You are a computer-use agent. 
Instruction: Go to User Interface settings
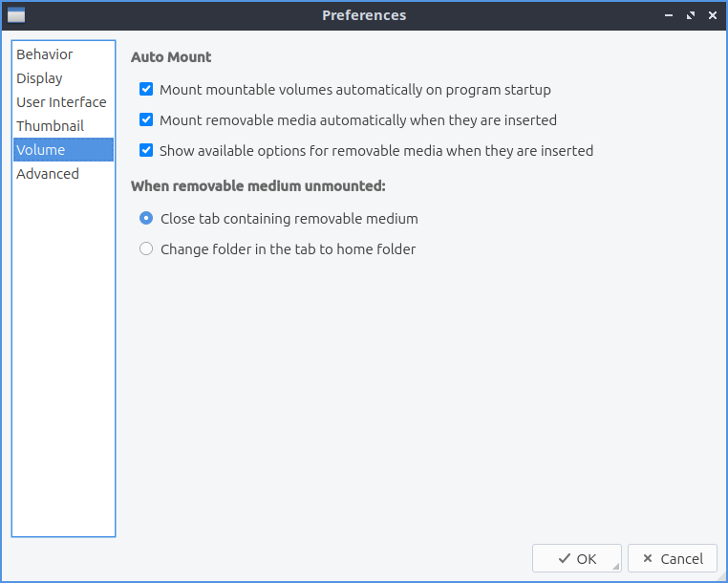point(61,102)
